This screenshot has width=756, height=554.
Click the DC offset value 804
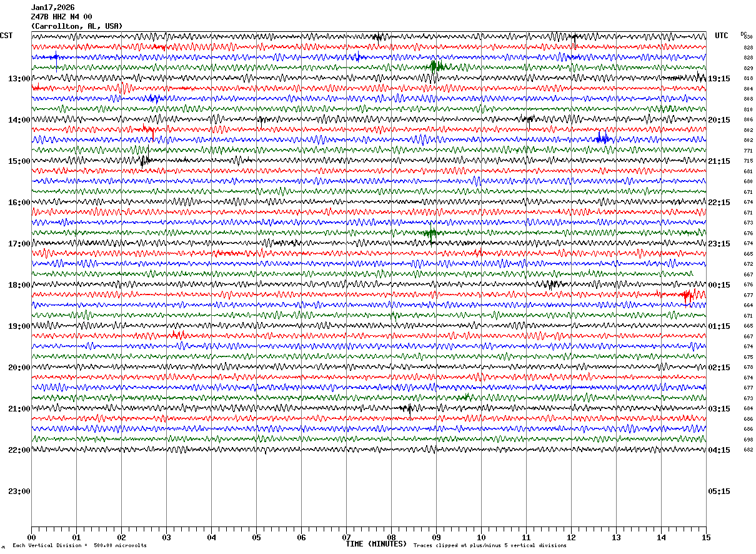point(749,89)
